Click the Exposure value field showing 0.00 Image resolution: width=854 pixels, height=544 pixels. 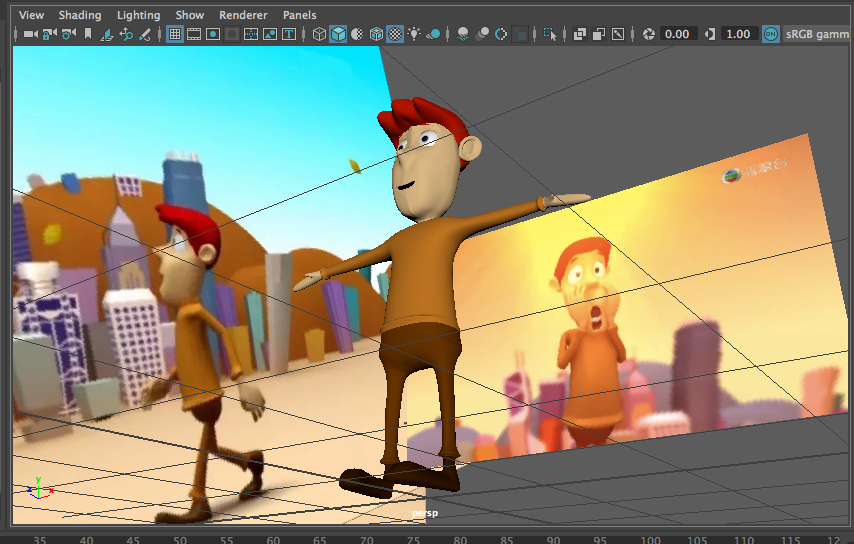(x=678, y=34)
